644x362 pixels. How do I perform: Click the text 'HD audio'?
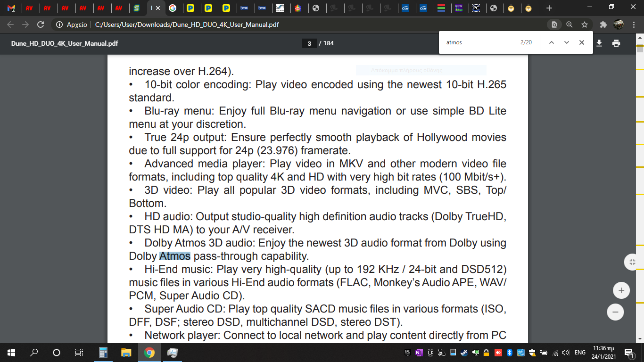168,217
